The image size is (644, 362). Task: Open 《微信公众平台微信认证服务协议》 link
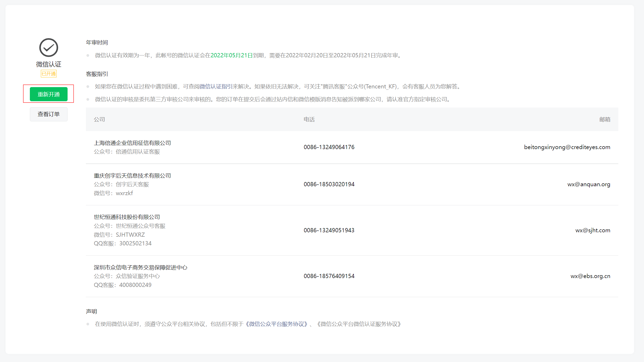359,324
